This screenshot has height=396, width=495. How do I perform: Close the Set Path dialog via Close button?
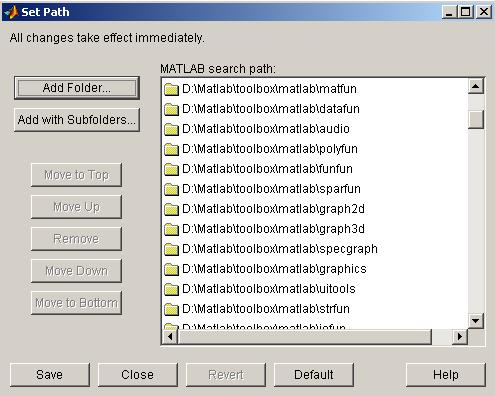(138, 375)
